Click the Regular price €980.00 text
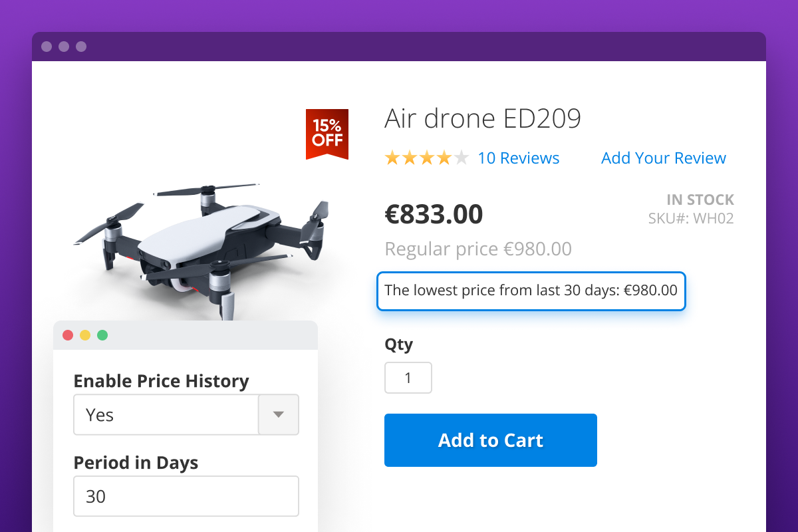This screenshot has width=798, height=532. pyautogui.click(x=478, y=249)
